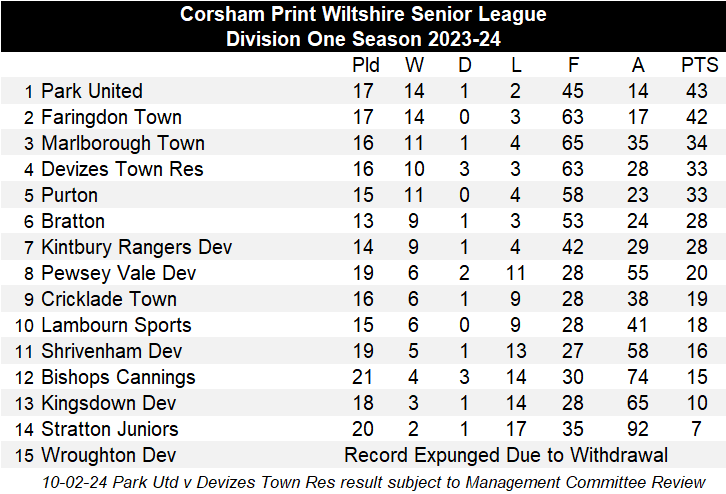Select the W column header
The image size is (726, 494).
[x=414, y=66]
